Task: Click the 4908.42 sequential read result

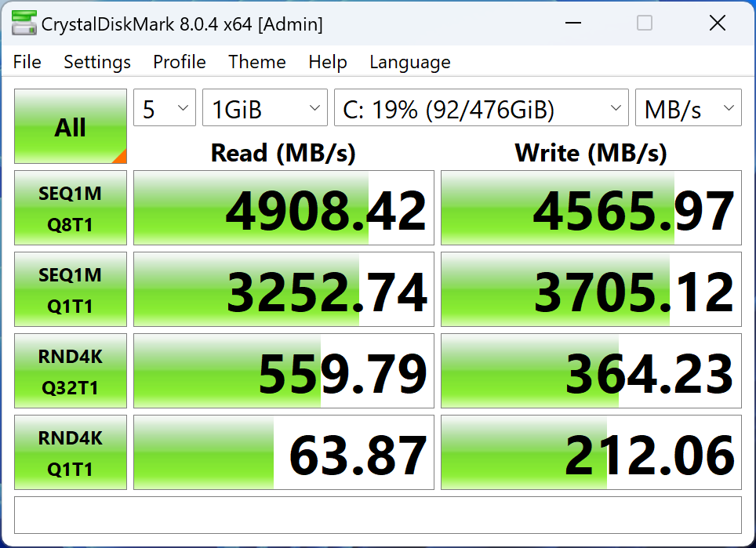Action: tap(284, 208)
